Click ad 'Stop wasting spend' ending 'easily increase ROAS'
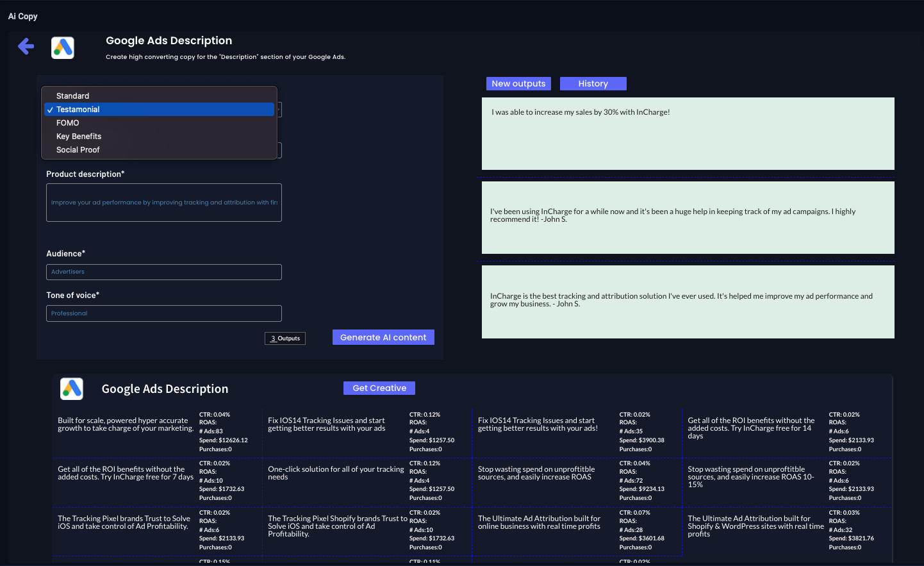The image size is (924, 566). coord(536,473)
